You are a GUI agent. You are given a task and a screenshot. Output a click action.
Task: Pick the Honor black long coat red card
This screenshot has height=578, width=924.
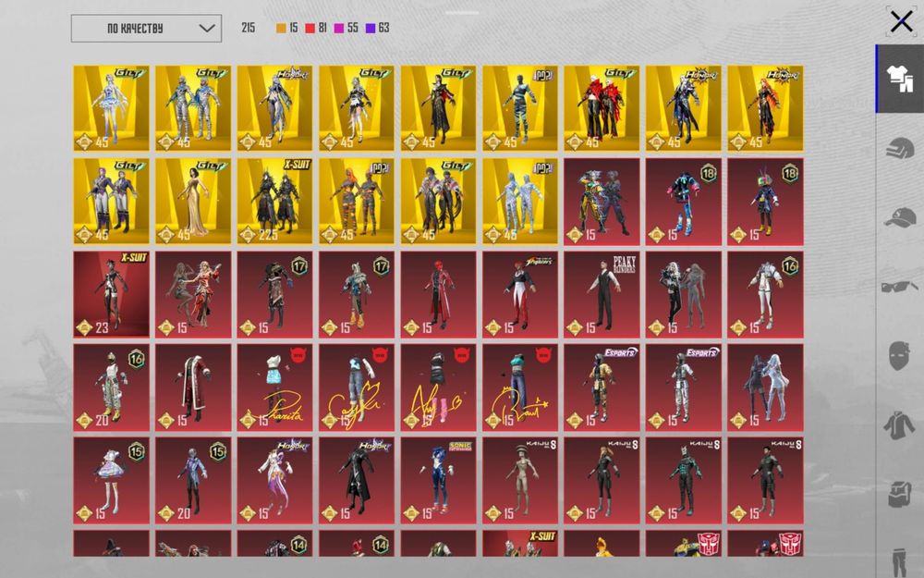click(357, 481)
